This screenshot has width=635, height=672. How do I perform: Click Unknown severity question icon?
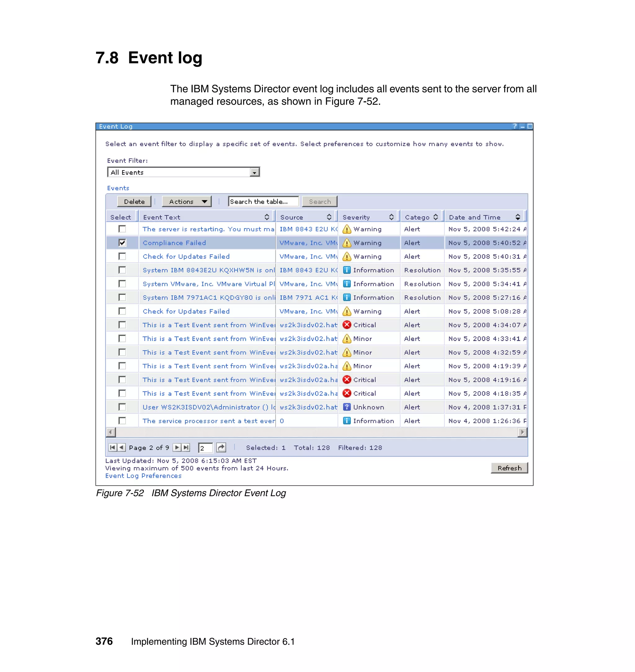(347, 407)
